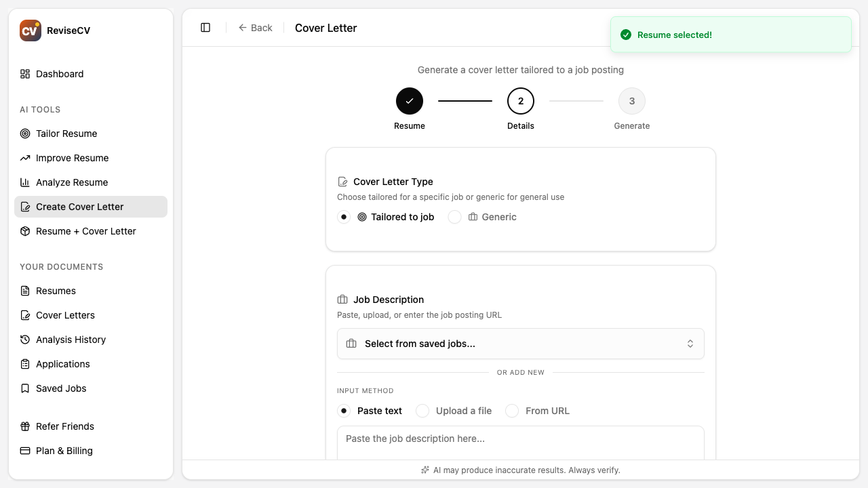868x488 pixels.
Task: Choose the Generic cover letter type
Action: [x=454, y=217]
